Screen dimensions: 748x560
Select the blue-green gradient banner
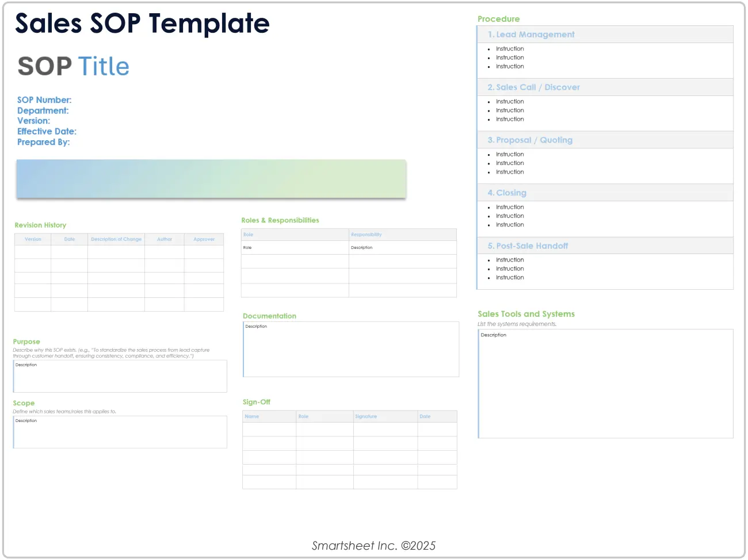211,179
